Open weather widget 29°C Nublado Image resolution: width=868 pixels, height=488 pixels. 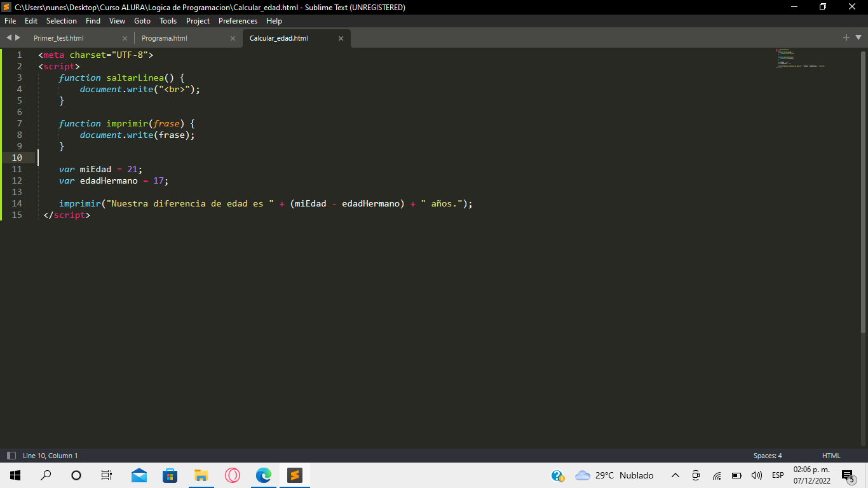tap(614, 475)
